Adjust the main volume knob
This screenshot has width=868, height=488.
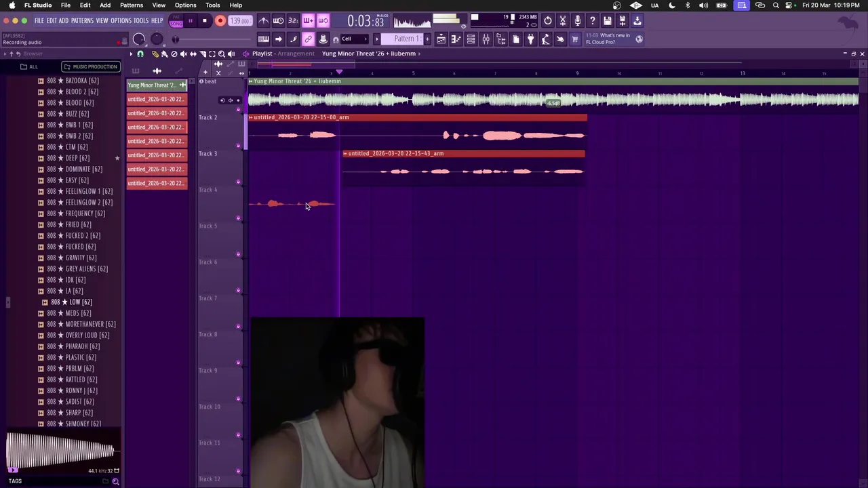(x=139, y=39)
